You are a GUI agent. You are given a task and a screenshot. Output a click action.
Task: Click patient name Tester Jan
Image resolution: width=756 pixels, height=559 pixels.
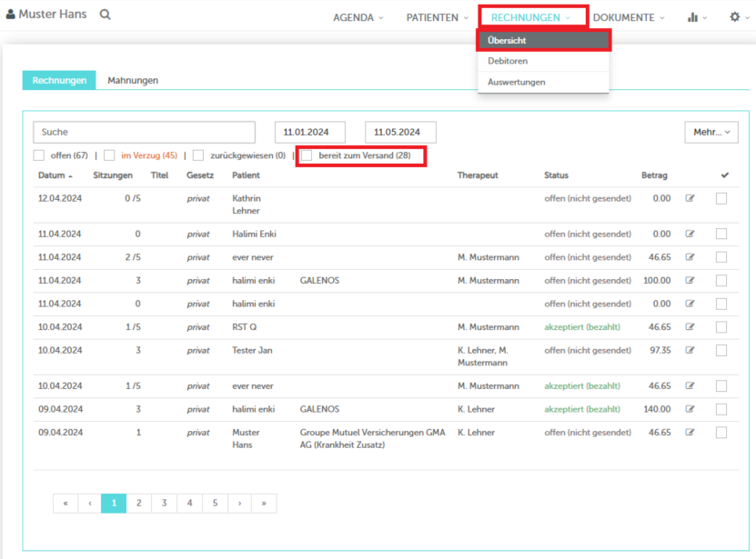click(x=252, y=350)
